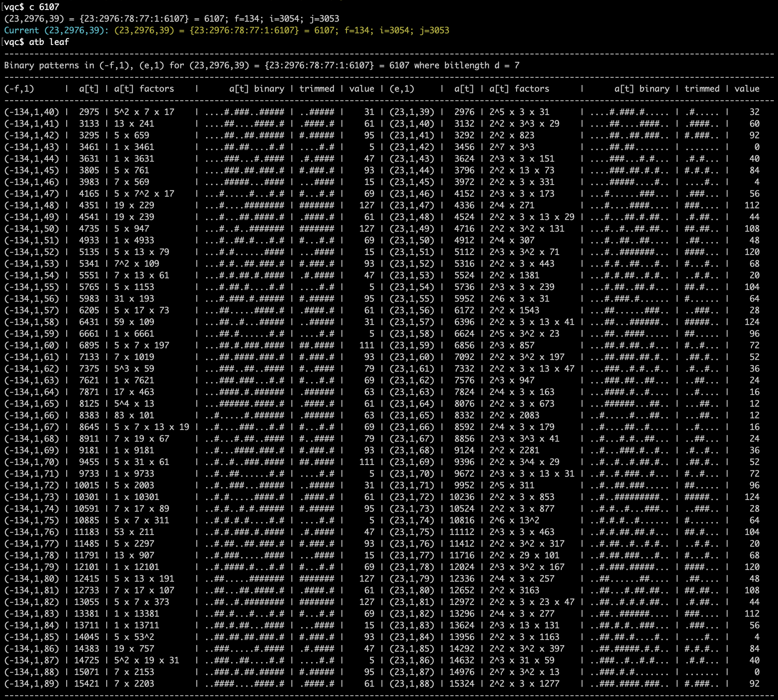Image resolution: width=778 pixels, height=700 pixels.
Task: Click the row label (-134,1,48)
Action: [32, 205]
